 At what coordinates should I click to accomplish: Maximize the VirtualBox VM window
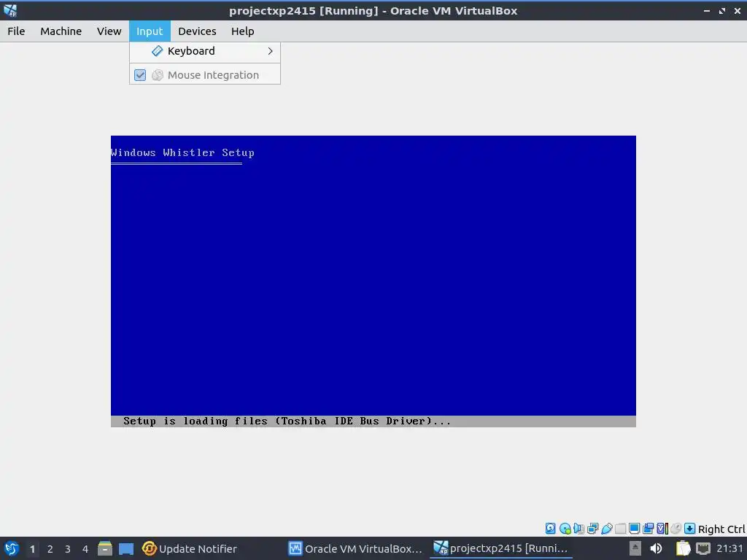coord(722,10)
